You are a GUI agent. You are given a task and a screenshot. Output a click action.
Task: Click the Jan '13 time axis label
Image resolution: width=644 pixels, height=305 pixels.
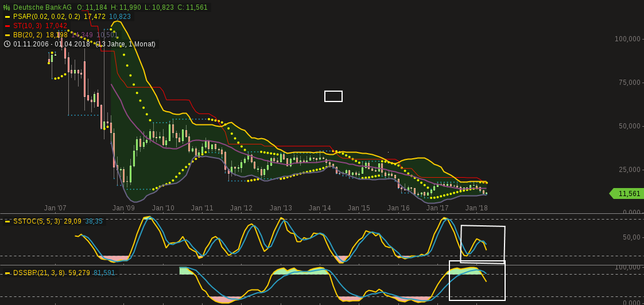(281, 208)
